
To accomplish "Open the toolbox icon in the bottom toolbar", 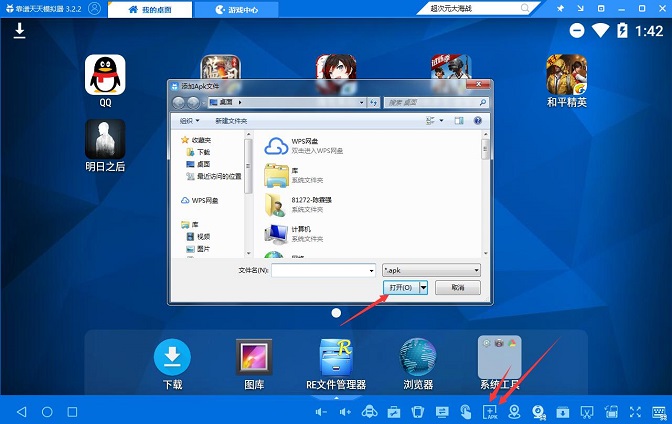I will (x=393, y=412).
